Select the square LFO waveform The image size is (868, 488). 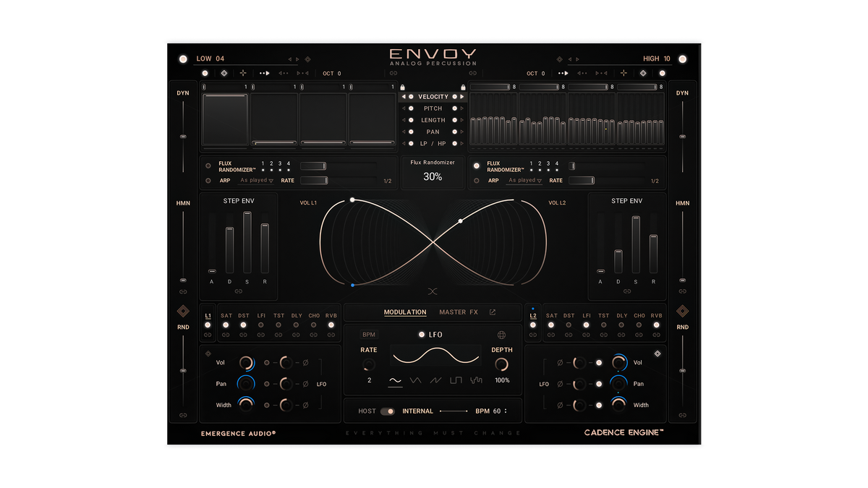(x=456, y=380)
